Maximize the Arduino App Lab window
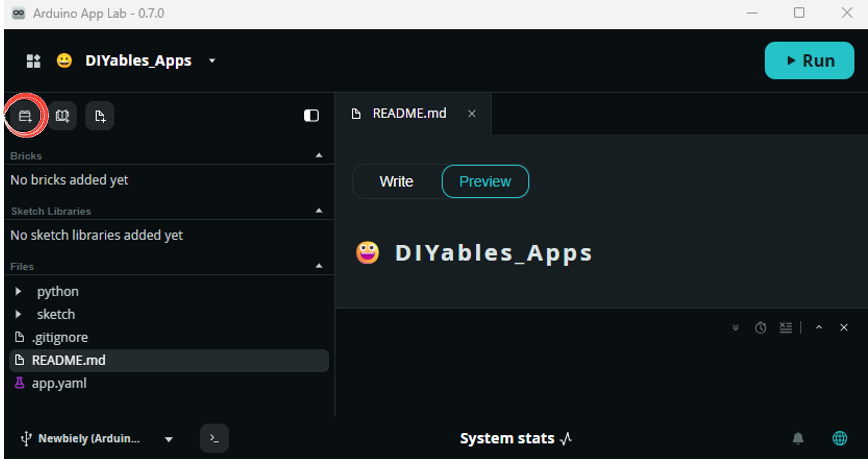Image resolution: width=868 pixels, height=459 pixels. (x=799, y=13)
